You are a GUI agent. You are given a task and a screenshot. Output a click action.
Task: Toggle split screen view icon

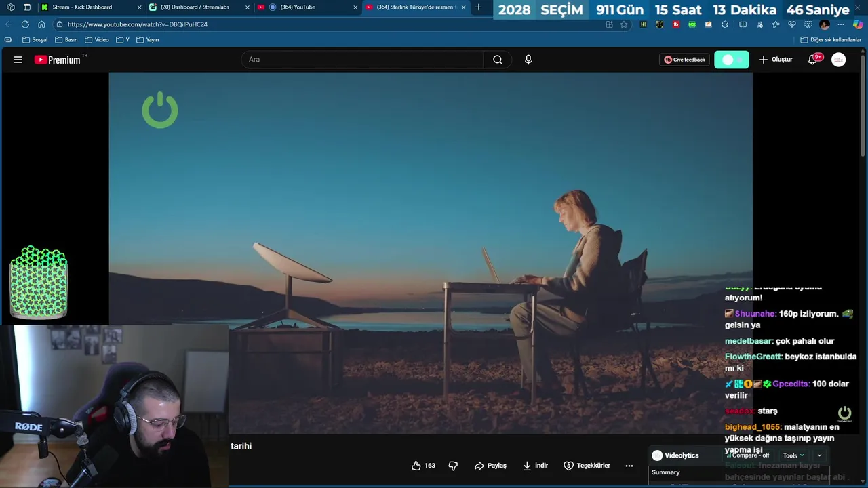[743, 24]
